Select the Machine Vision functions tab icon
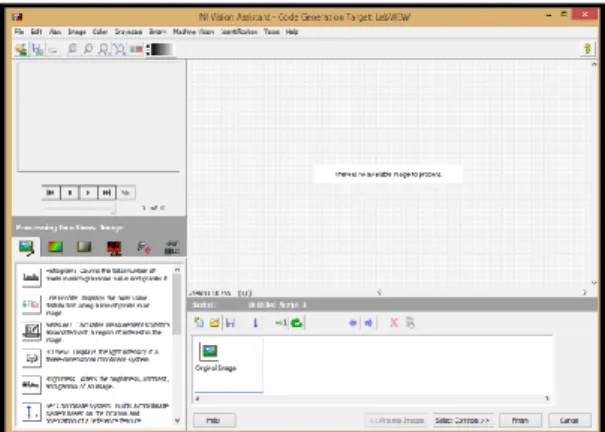Image resolution: width=605 pixels, height=432 pixels. click(x=144, y=247)
